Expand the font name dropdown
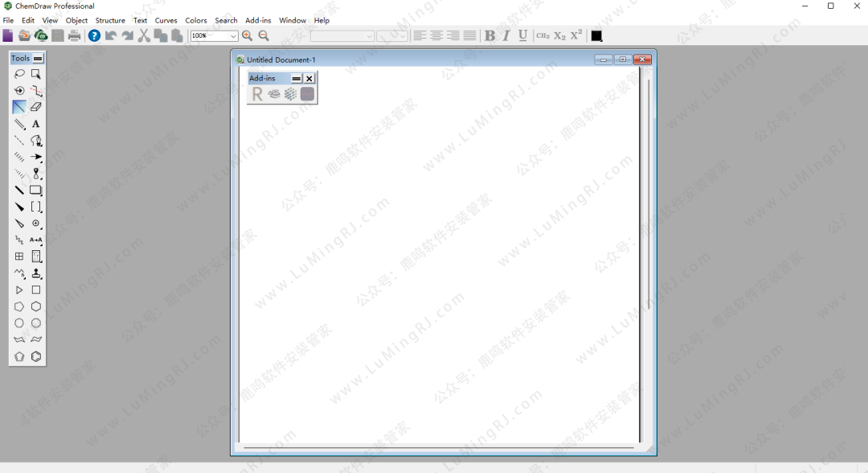The width and height of the screenshot is (868, 473). click(369, 36)
